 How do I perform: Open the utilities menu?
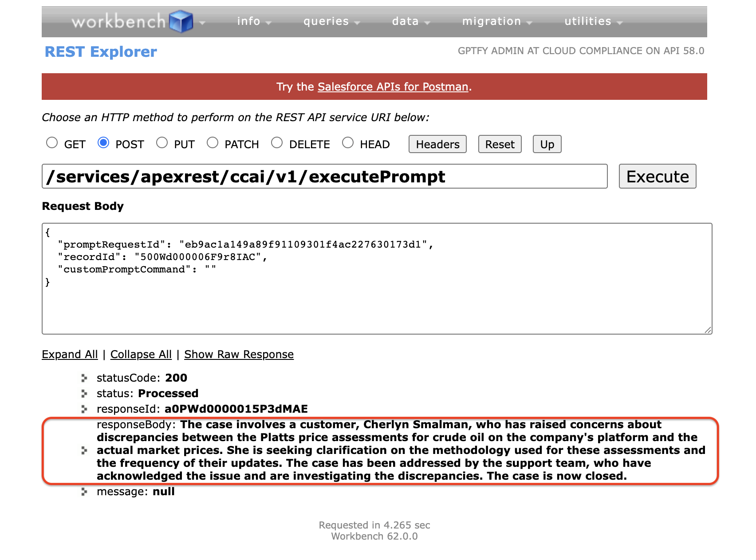coord(593,21)
